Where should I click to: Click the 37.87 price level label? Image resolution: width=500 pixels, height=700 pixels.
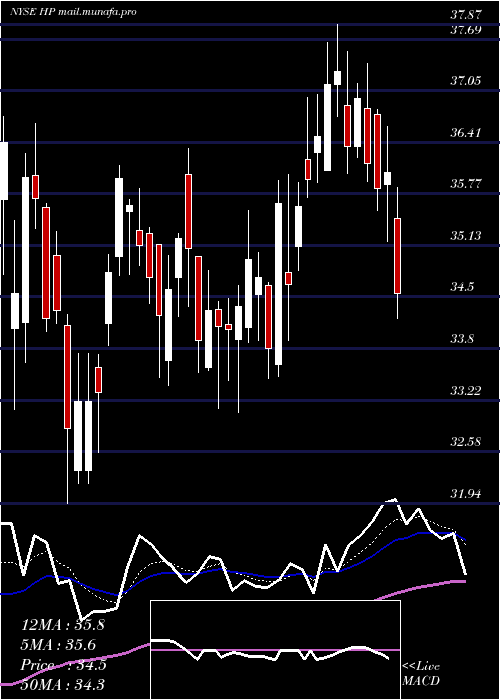tap(466, 15)
